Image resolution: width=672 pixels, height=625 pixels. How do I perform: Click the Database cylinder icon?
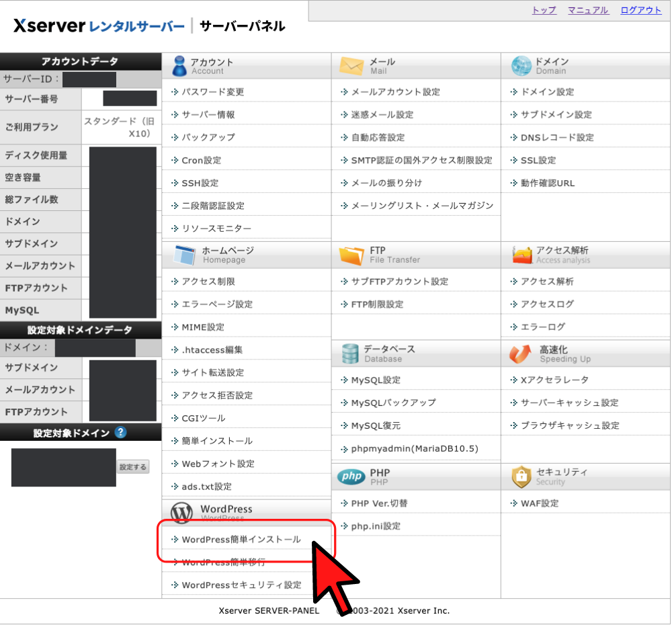350,353
